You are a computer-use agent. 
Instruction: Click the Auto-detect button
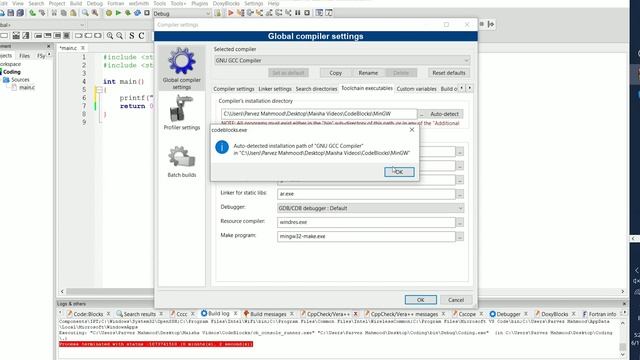coord(444,114)
